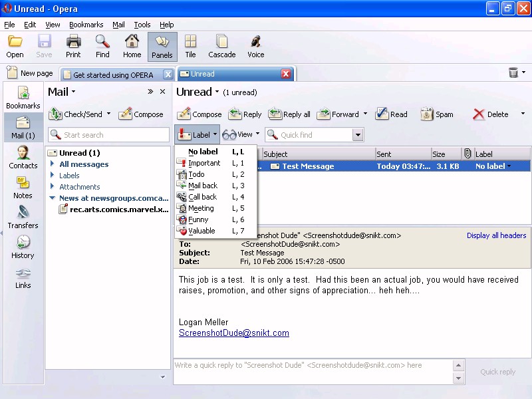Open the Mail menu
Screen dimensions: 532x399
[x=119, y=25]
